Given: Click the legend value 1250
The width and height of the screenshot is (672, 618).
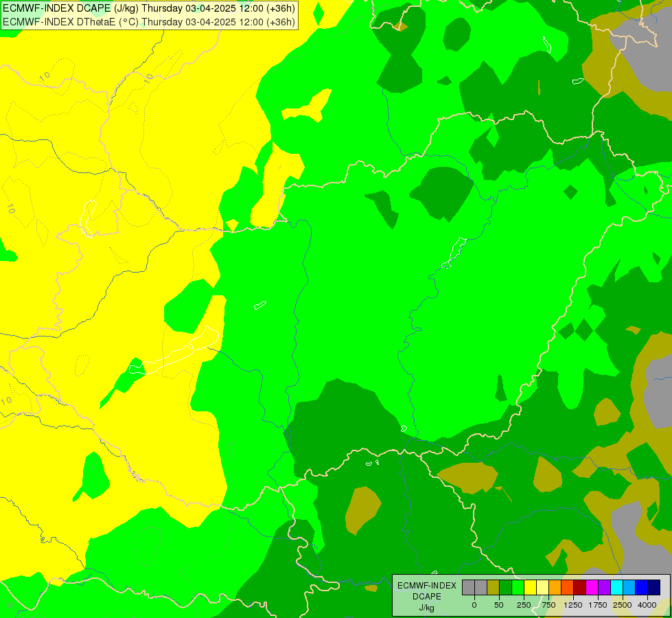Looking at the screenshot, I should (573, 605).
